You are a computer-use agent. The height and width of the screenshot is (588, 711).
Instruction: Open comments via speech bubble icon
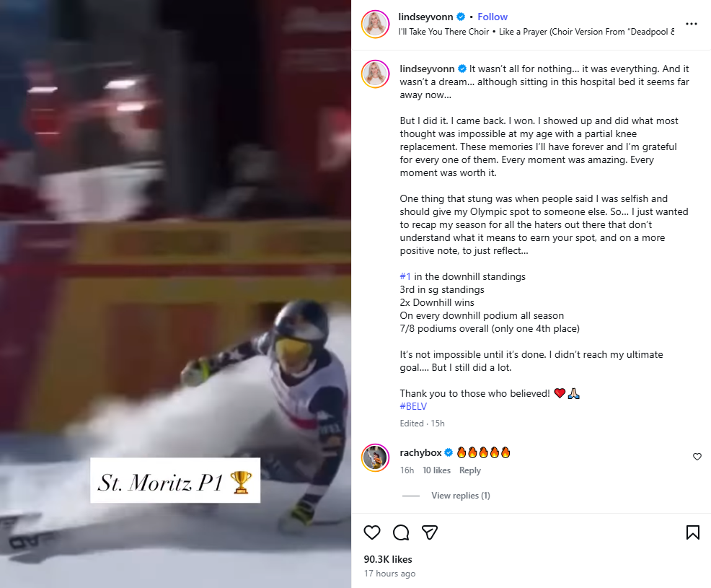click(401, 532)
